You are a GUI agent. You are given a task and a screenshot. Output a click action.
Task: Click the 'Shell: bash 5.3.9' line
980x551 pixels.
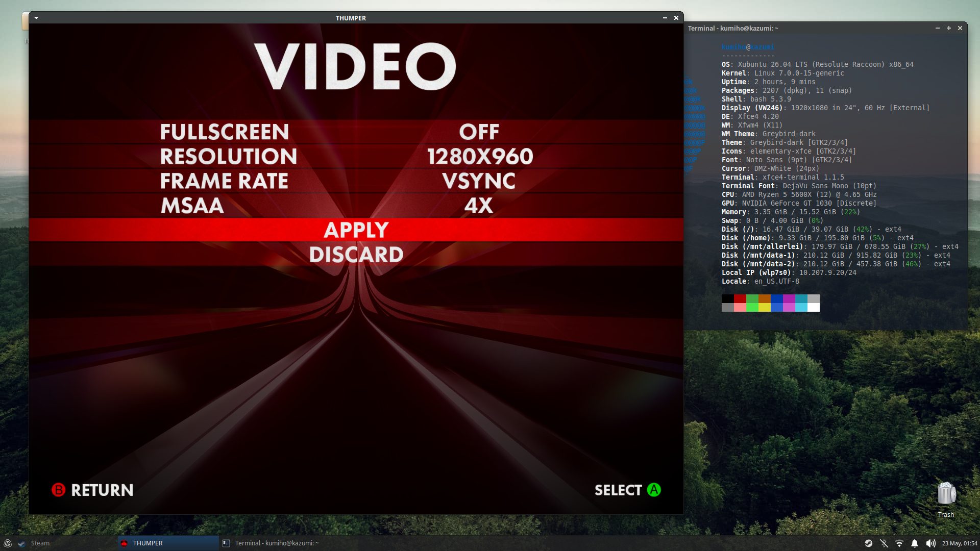coord(756,99)
